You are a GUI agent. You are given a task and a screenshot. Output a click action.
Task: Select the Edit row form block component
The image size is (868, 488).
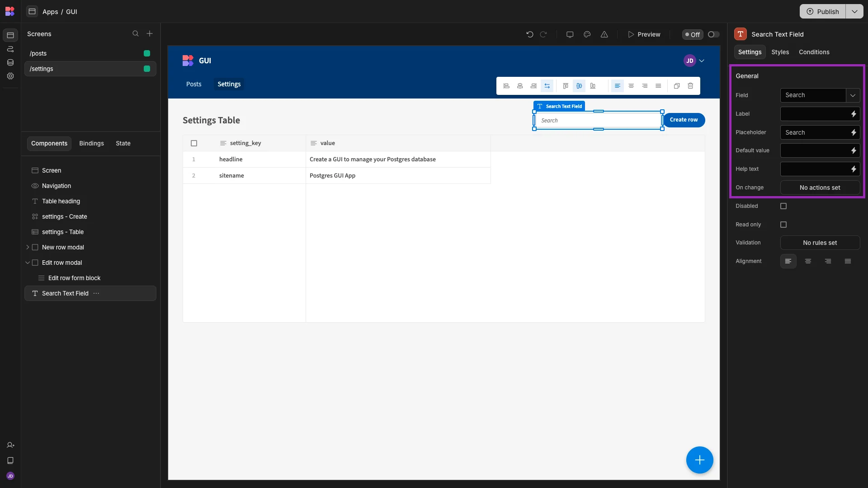click(x=90, y=278)
